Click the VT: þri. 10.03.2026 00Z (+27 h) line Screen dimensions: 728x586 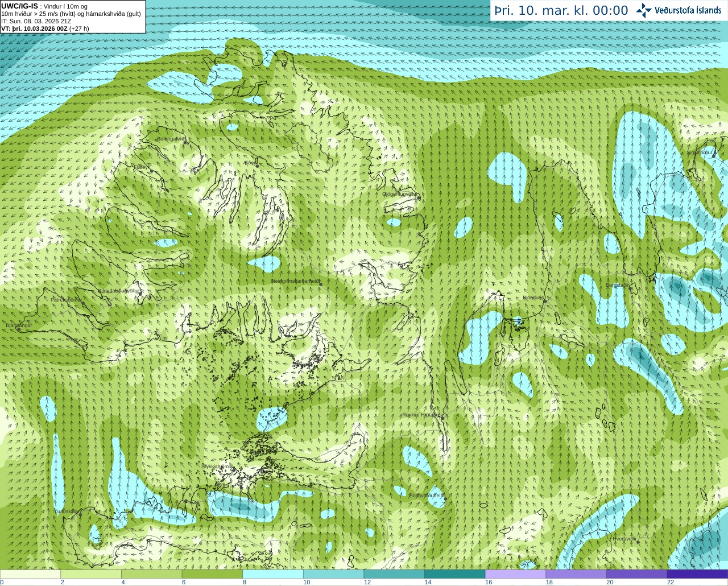45,28
